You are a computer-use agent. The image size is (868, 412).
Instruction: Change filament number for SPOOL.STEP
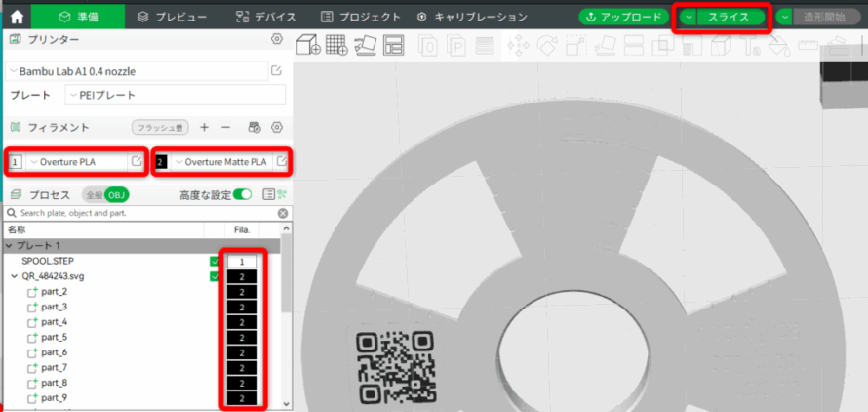[242, 262]
